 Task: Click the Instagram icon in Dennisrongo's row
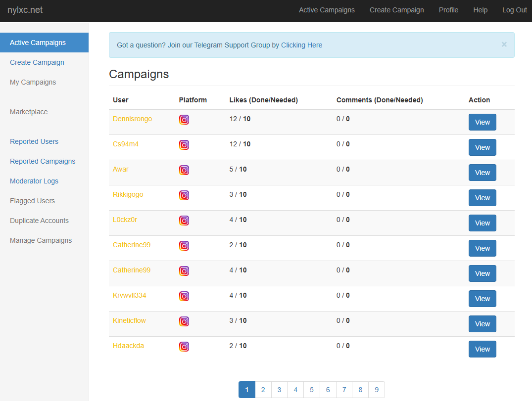(x=184, y=120)
